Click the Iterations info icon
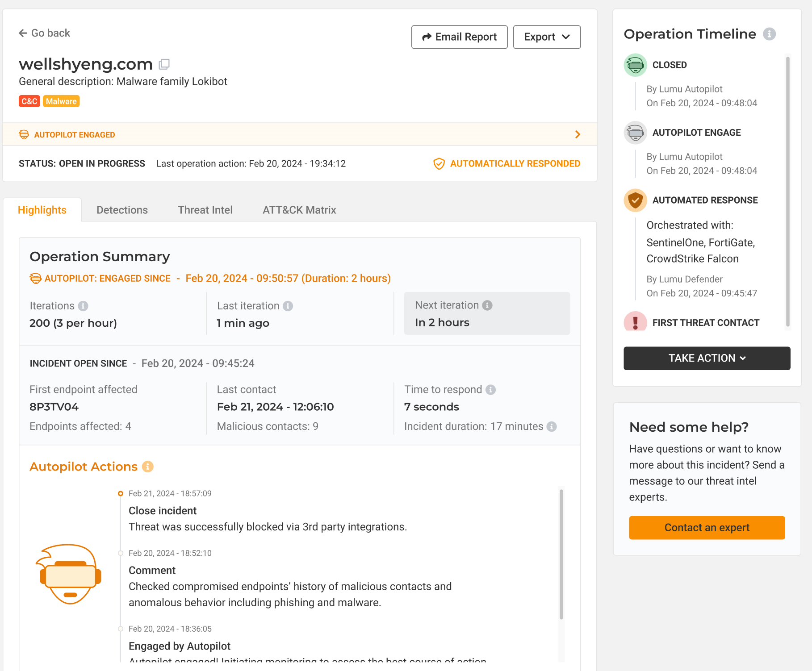 [83, 306]
